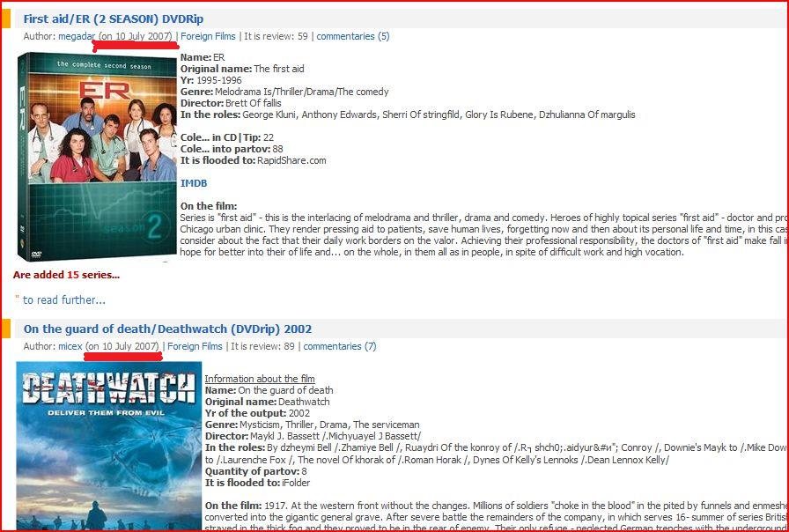Click the ER season 2 DVD cover image
The width and height of the screenshot is (789, 532).
click(x=97, y=157)
